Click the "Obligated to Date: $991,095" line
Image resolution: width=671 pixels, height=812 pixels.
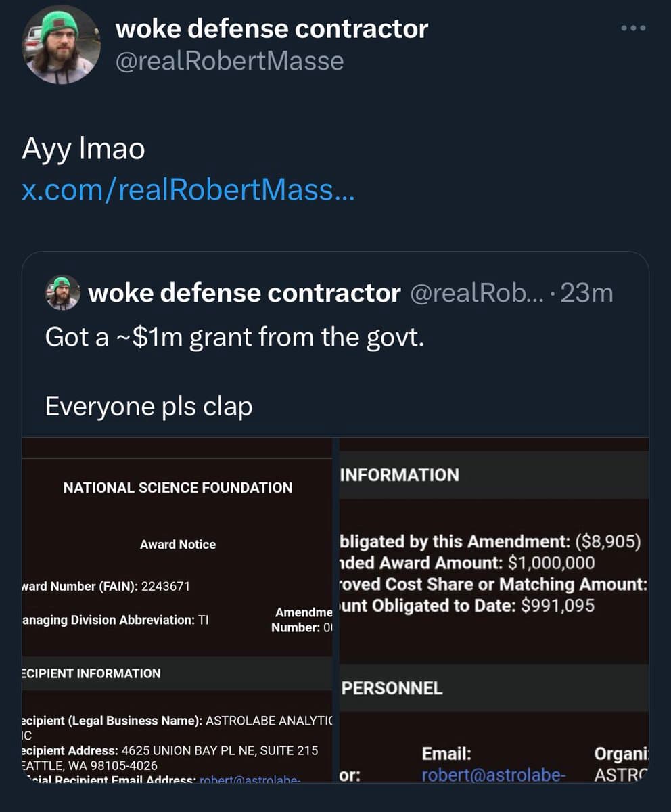(x=468, y=605)
